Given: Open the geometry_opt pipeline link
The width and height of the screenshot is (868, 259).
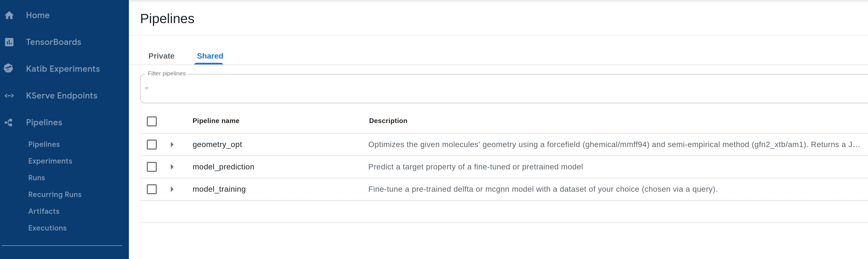Looking at the screenshot, I should 217,145.
